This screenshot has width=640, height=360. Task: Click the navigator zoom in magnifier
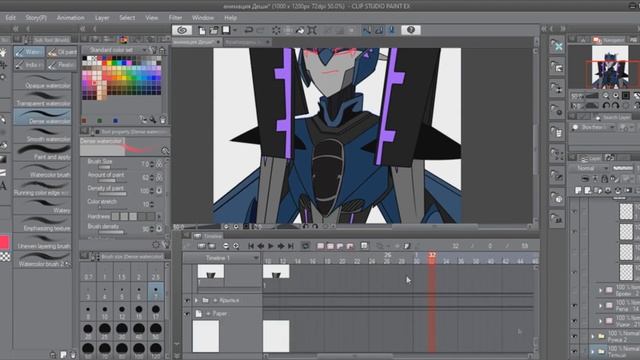(616, 96)
